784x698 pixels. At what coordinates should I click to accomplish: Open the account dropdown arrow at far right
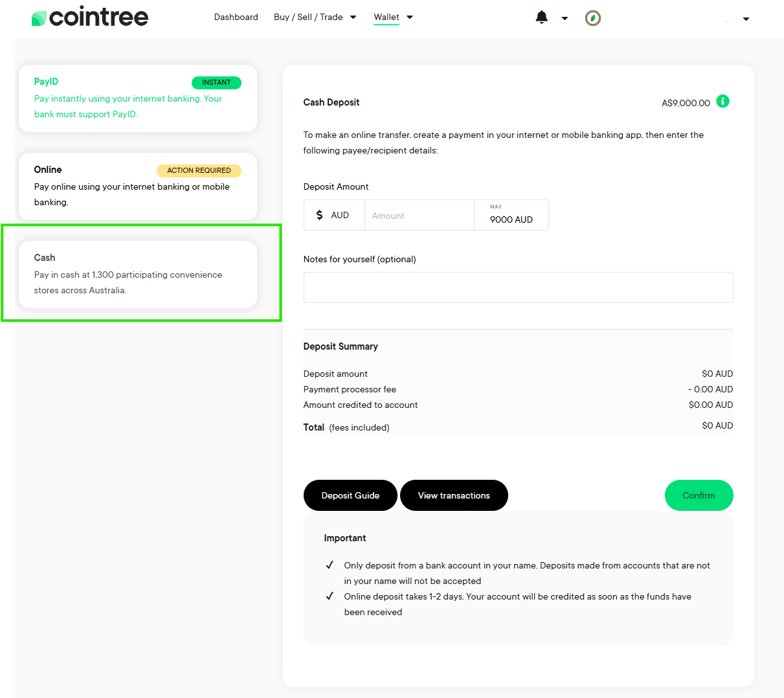[x=746, y=19]
